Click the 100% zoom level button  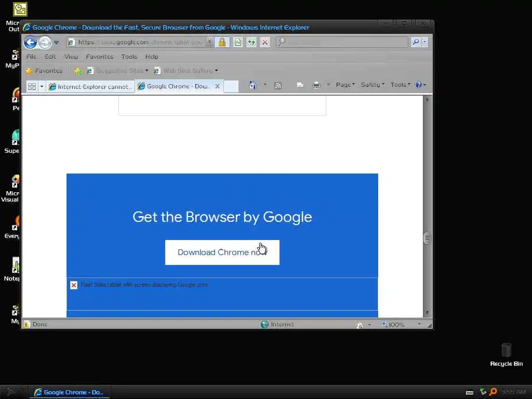pyautogui.click(x=393, y=325)
